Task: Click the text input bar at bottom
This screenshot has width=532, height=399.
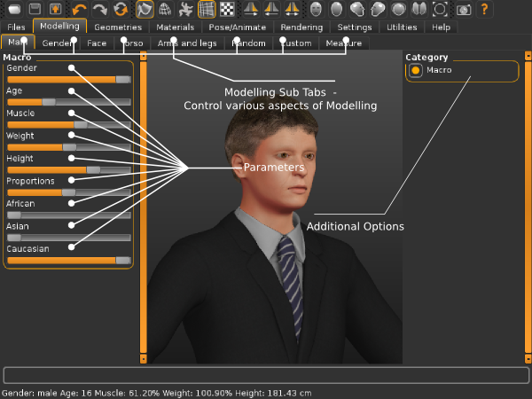Action: tap(266, 375)
